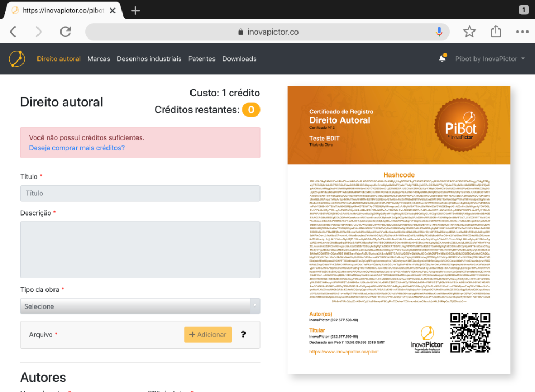Go forward with the browser forward arrow
535x392 pixels.
click(x=39, y=32)
